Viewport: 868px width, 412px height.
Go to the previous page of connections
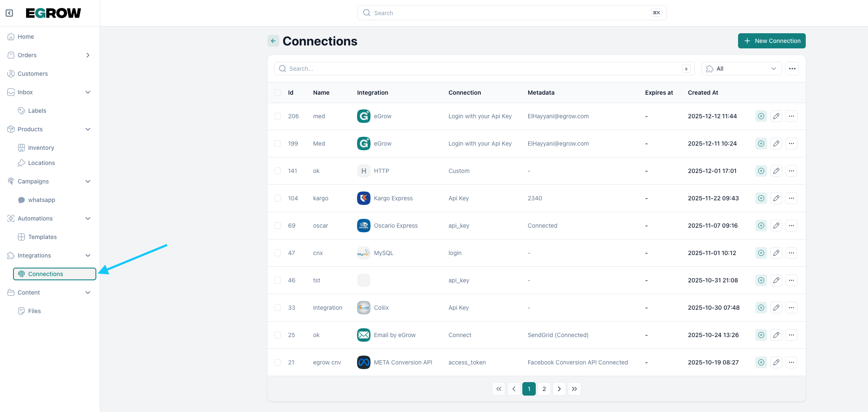coord(514,389)
